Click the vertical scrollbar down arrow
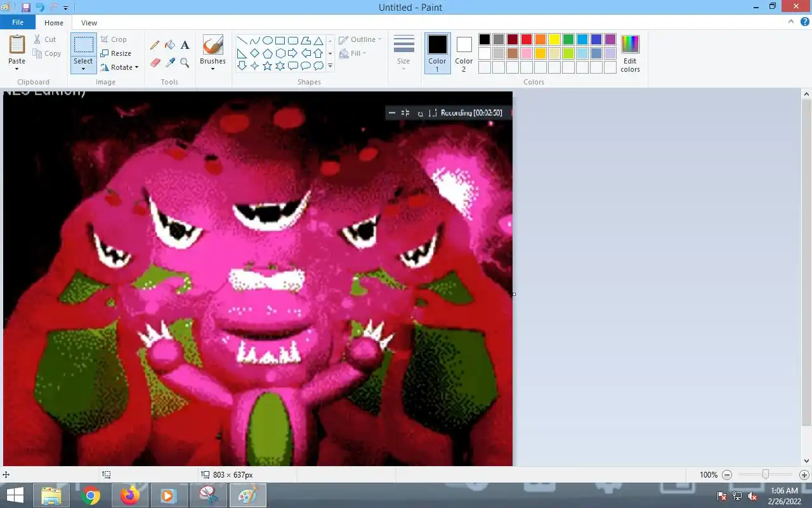The image size is (812, 508). [x=807, y=461]
